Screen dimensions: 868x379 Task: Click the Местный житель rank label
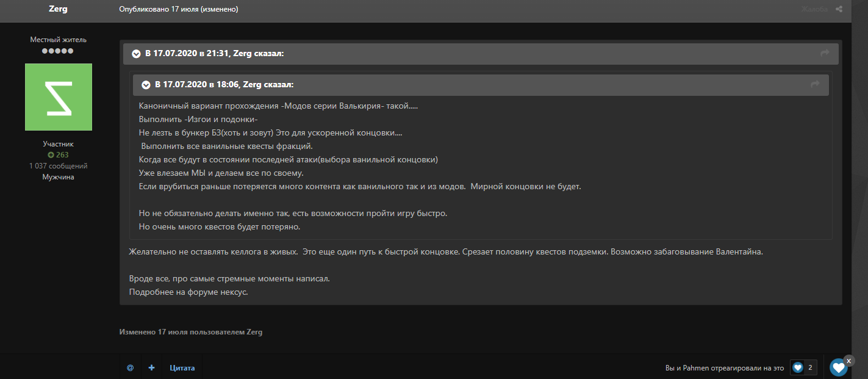[x=58, y=40]
